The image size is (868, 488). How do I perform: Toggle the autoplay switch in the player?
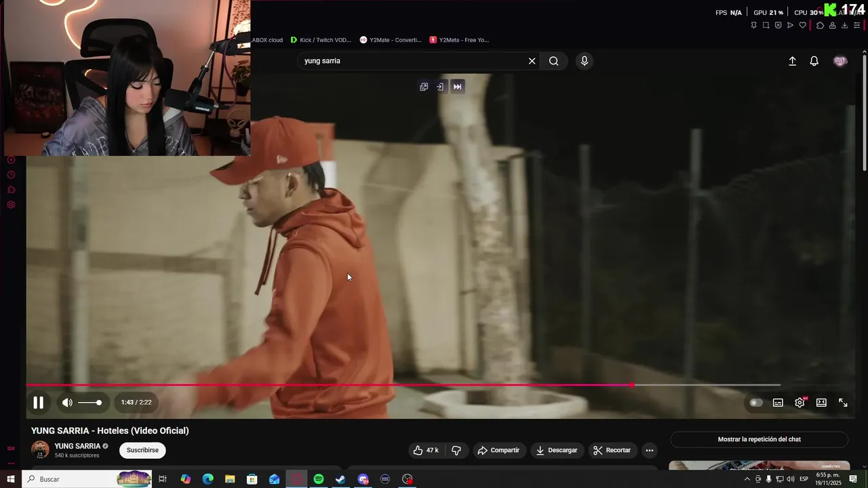(x=755, y=403)
